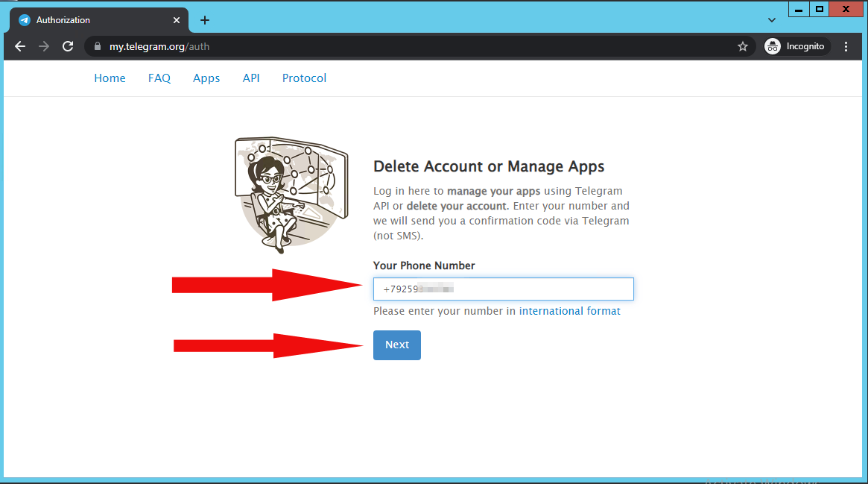The height and width of the screenshot is (484, 868).
Task: Select the Authorization browser tab
Action: click(99, 20)
